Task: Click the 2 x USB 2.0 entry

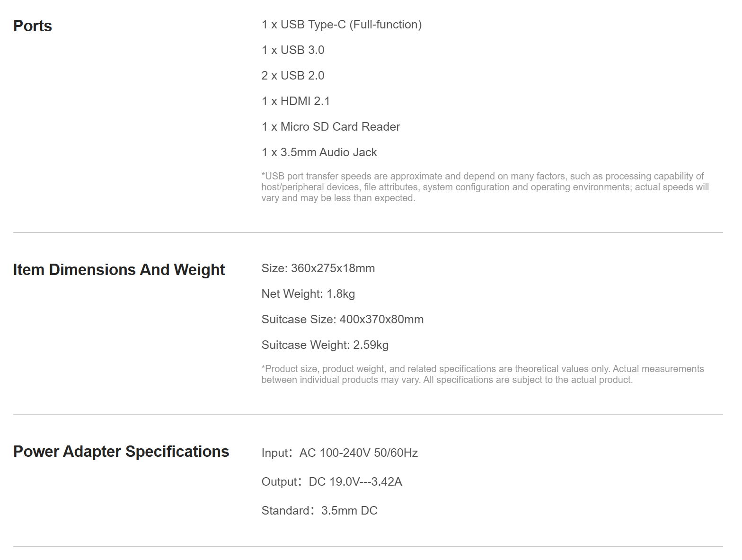Action: tap(292, 75)
